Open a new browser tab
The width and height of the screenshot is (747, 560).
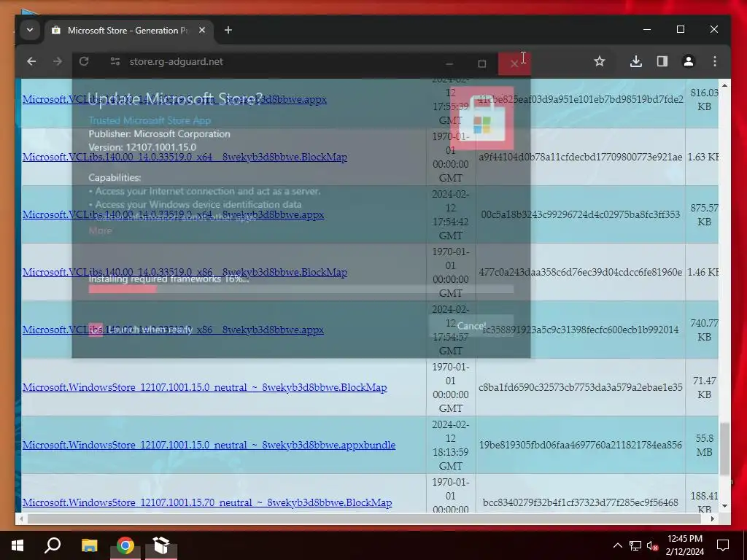point(228,30)
